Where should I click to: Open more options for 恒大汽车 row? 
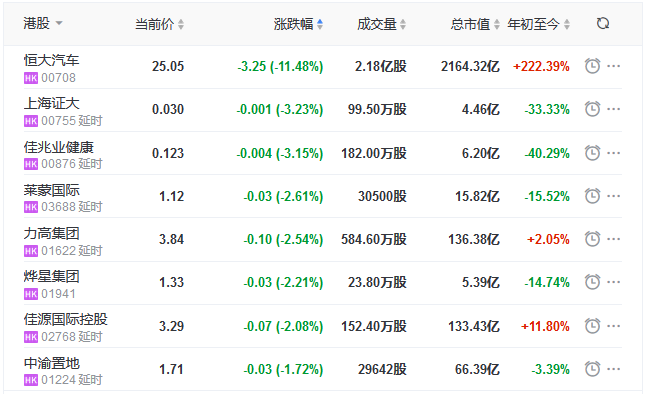(x=613, y=66)
